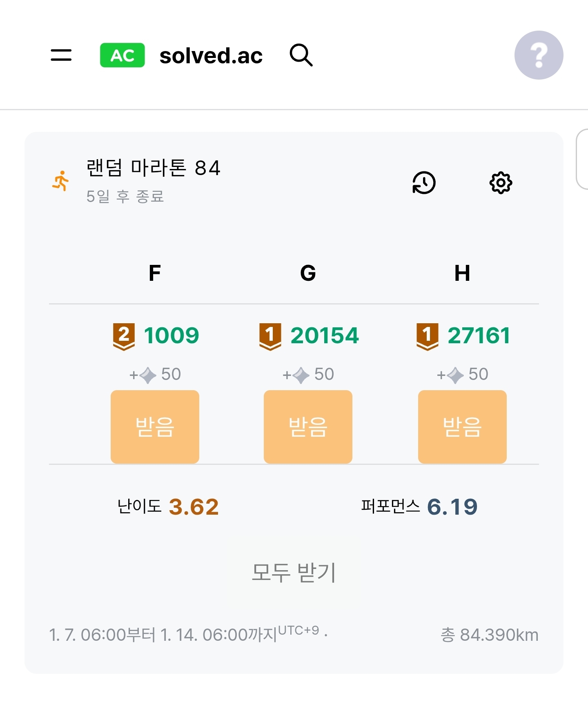Click the Bronze 2 tier badge for 1009
Screen dimensions: 588x702
[124, 336]
